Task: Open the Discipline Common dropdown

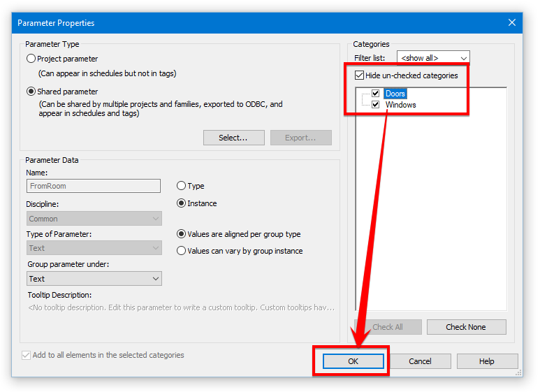Action: coord(94,219)
